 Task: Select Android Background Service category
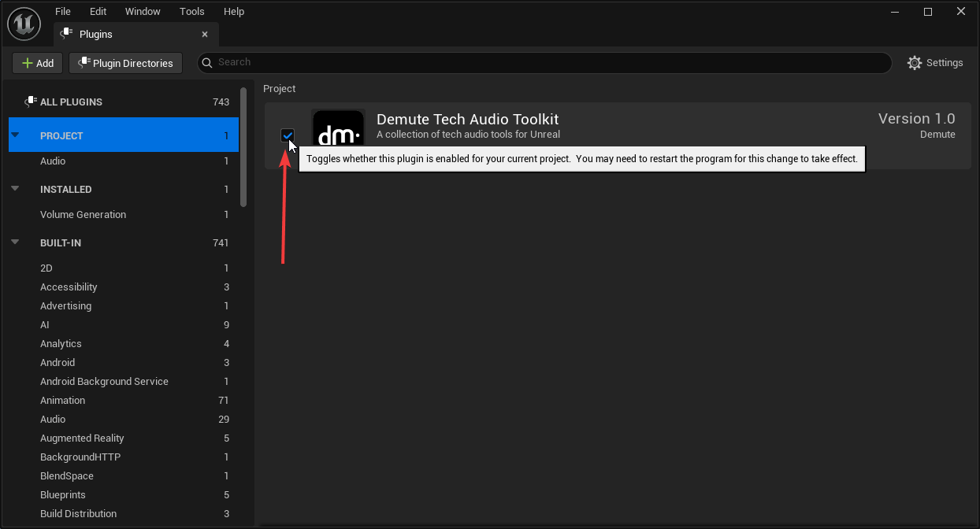124,382
